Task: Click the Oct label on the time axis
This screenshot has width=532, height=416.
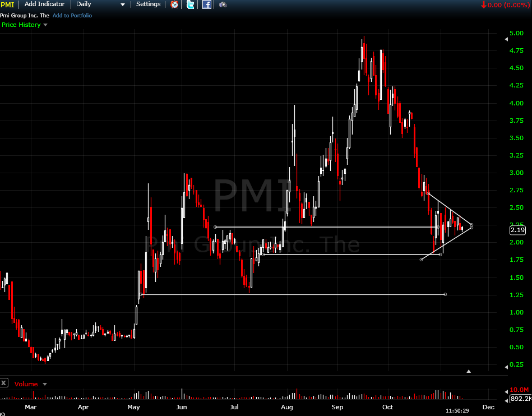Action: pos(387,407)
